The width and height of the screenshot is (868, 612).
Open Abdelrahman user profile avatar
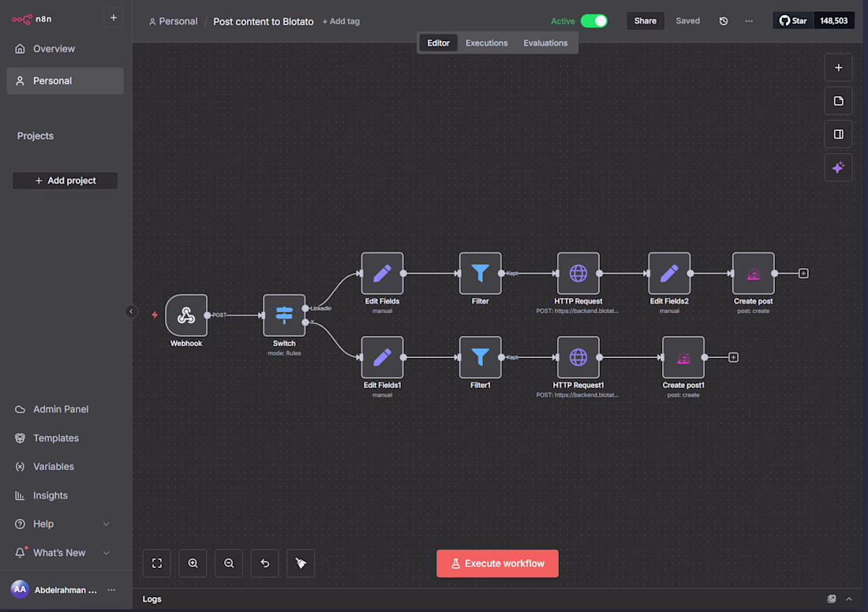click(20, 589)
